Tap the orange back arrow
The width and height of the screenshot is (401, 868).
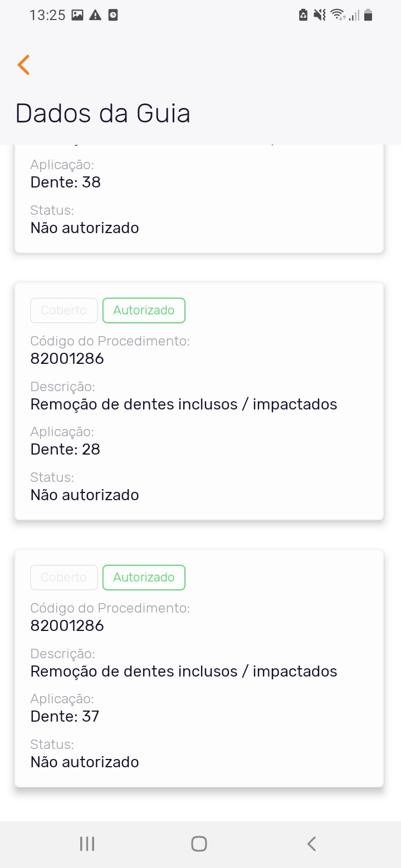point(23,65)
